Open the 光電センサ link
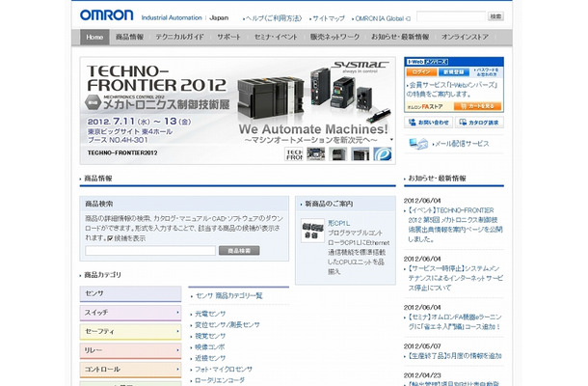Viewport: 588px width, 386px height. pyautogui.click(x=210, y=314)
